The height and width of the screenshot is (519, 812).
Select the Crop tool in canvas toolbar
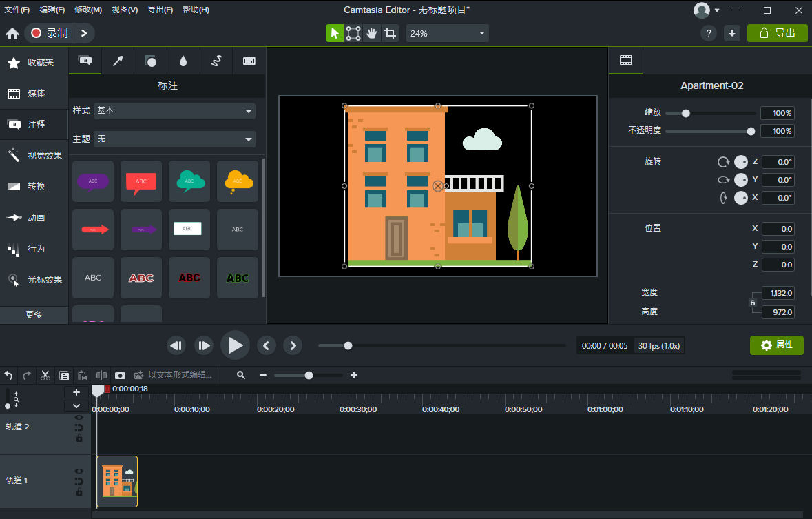390,33
